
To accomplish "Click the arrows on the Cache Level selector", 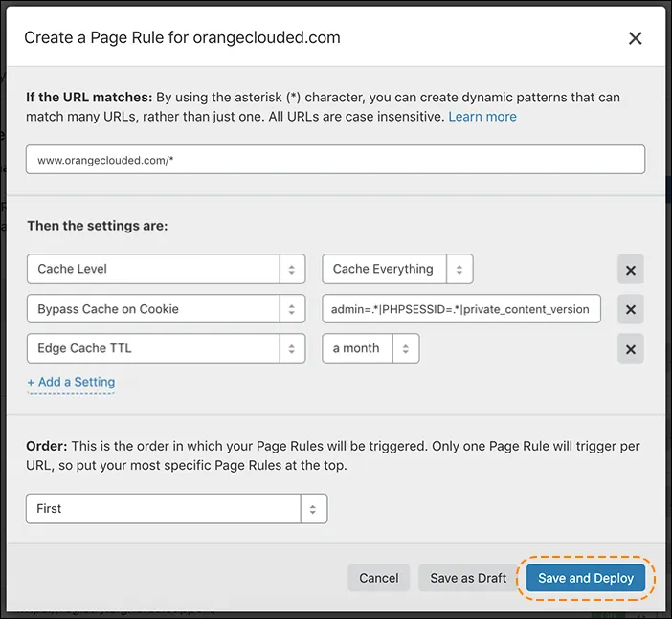I will point(292,269).
